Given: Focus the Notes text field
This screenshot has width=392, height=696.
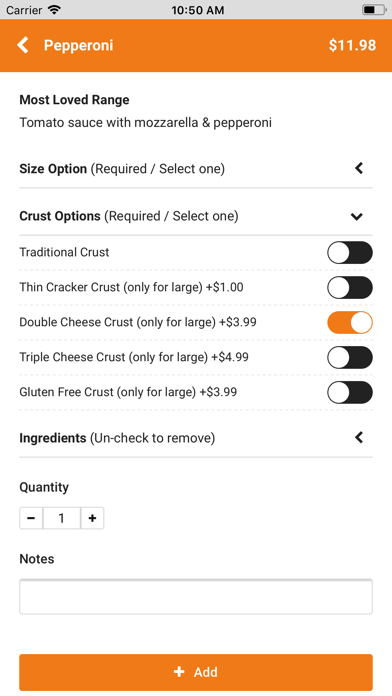Looking at the screenshot, I should [x=196, y=597].
